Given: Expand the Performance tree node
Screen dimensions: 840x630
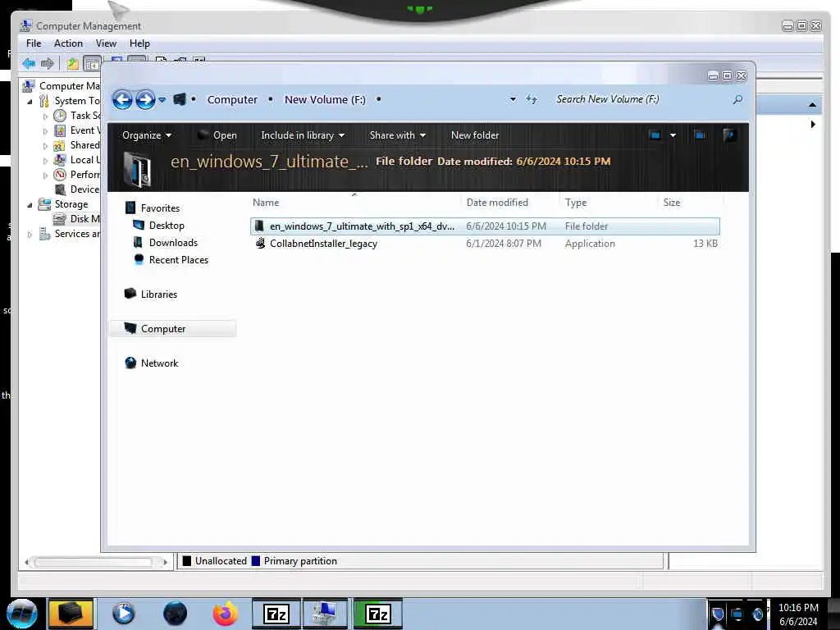Looking at the screenshot, I should 45,176.
